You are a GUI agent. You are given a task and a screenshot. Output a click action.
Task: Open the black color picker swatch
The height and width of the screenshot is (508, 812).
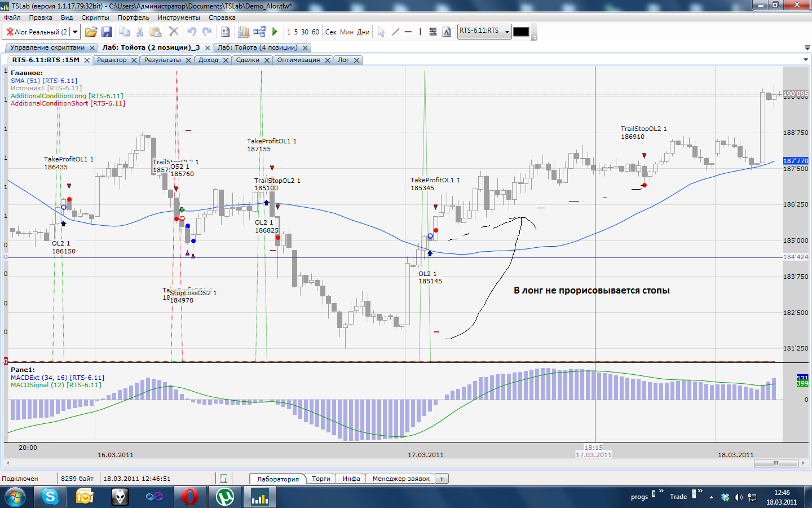point(521,32)
